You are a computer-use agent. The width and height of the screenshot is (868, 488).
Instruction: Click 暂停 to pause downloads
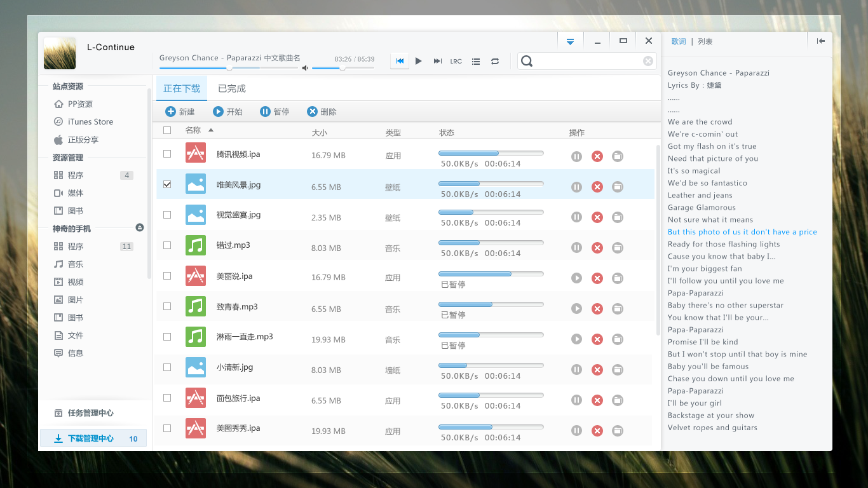(x=275, y=112)
